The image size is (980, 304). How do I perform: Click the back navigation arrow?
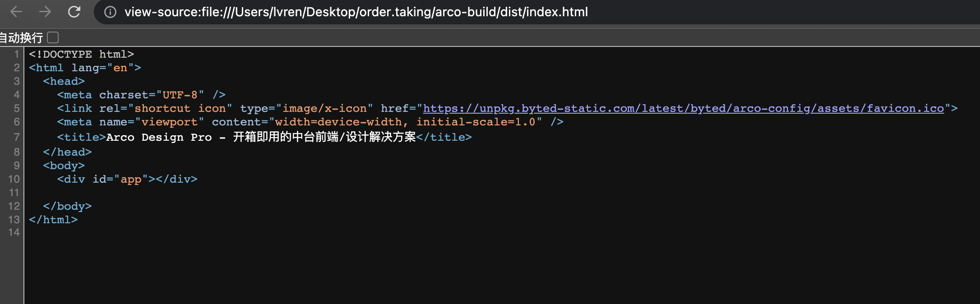16,12
